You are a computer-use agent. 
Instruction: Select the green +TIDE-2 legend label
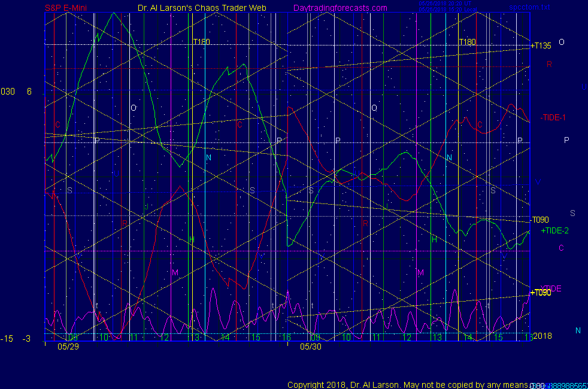(555, 230)
